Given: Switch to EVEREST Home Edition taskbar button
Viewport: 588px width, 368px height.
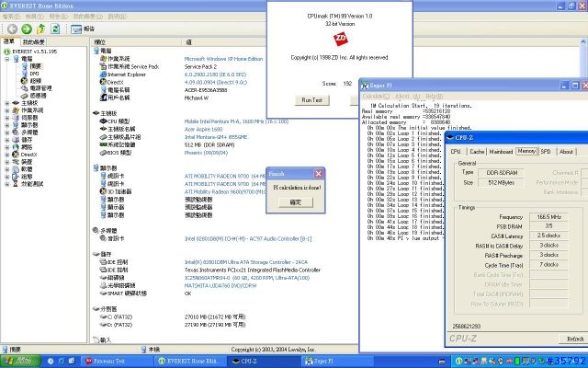Looking at the screenshot, I should point(188,362).
